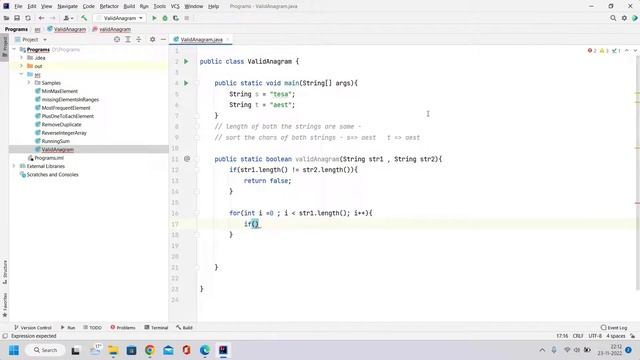Run ValidAnagram with the green play button
This screenshot has height=360, width=640.
point(154,18)
